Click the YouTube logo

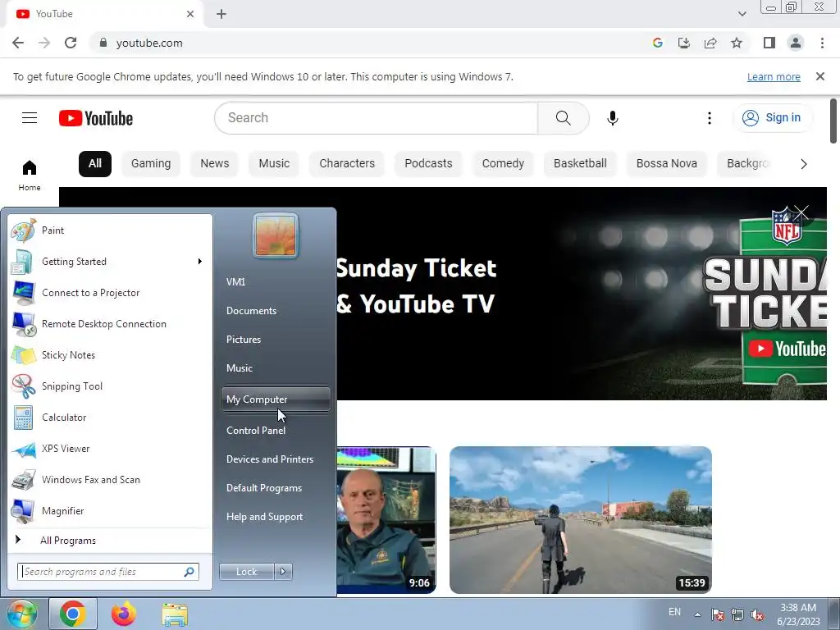[96, 118]
